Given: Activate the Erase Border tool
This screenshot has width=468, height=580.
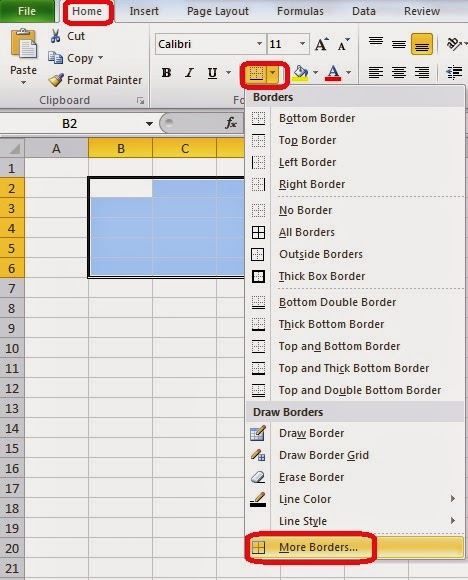Looking at the screenshot, I should [355, 477].
